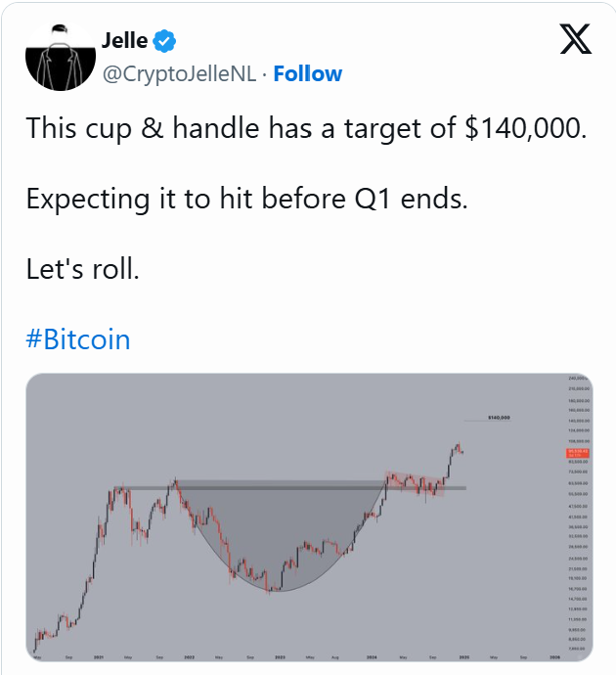This screenshot has height=675, width=616.
Task: Open the X logo link
Action: click(x=576, y=39)
